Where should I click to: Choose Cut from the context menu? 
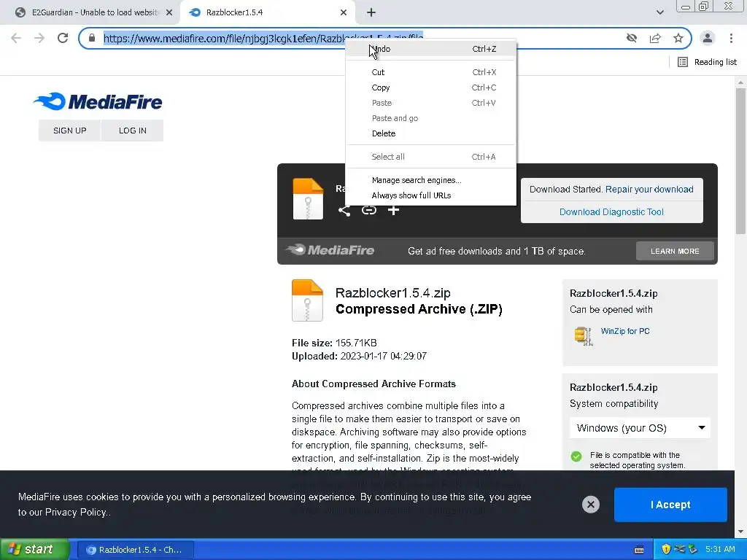(x=430, y=72)
